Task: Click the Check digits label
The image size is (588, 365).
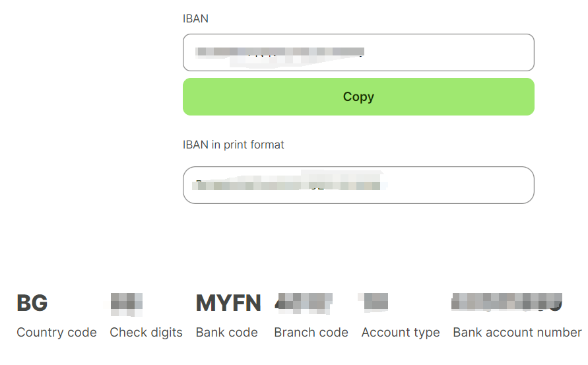Action: point(146,332)
